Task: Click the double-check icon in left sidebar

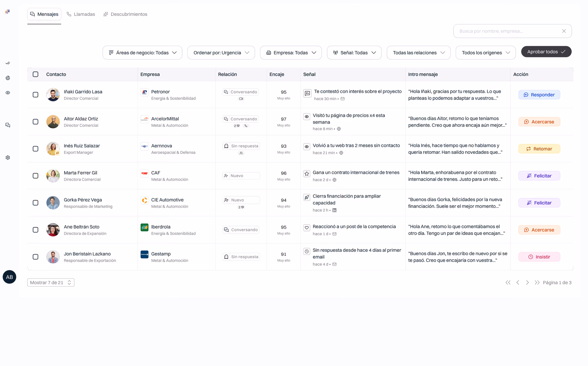Action: [8, 63]
